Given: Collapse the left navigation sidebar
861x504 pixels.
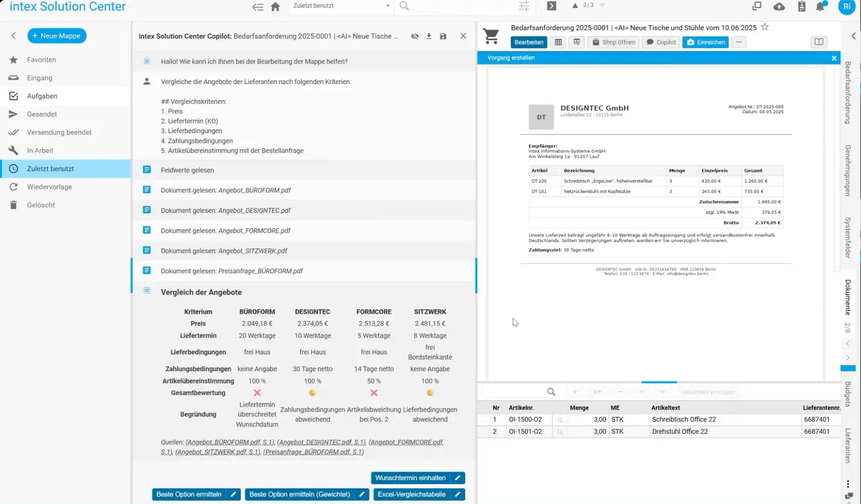Looking at the screenshot, I should [14, 35].
